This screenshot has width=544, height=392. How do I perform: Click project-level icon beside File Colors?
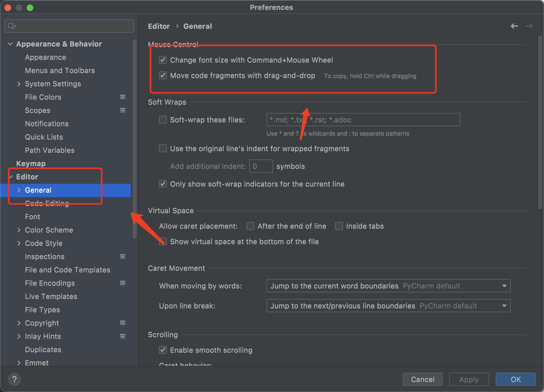pyautogui.click(x=122, y=97)
